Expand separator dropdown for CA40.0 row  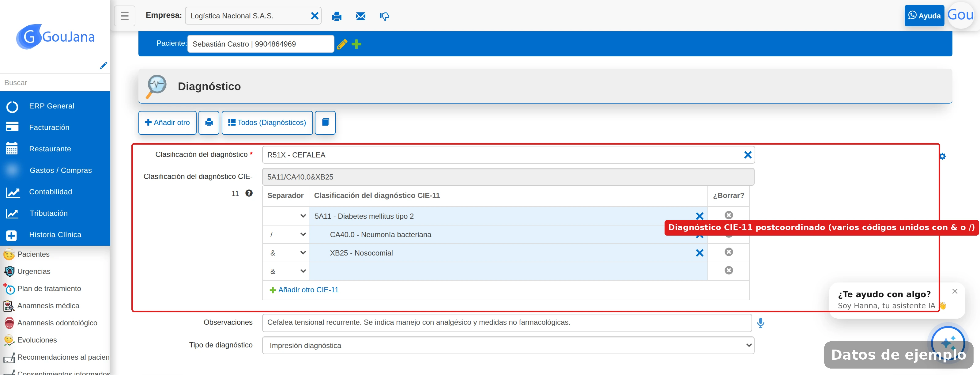click(x=286, y=234)
